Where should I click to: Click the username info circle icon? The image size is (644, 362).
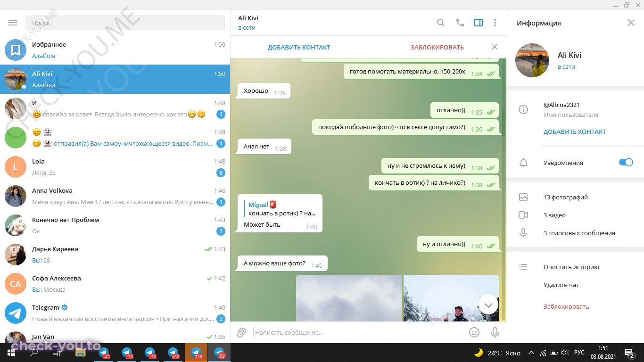pyautogui.click(x=523, y=109)
